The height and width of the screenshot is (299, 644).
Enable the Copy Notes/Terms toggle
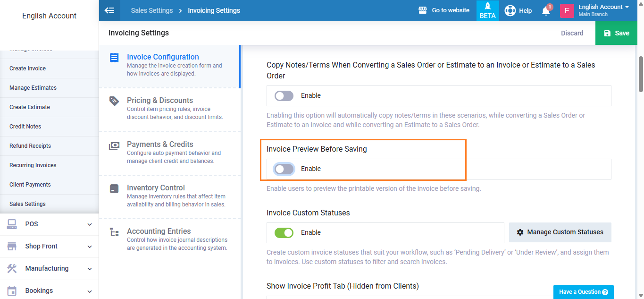[x=284, y=96]
